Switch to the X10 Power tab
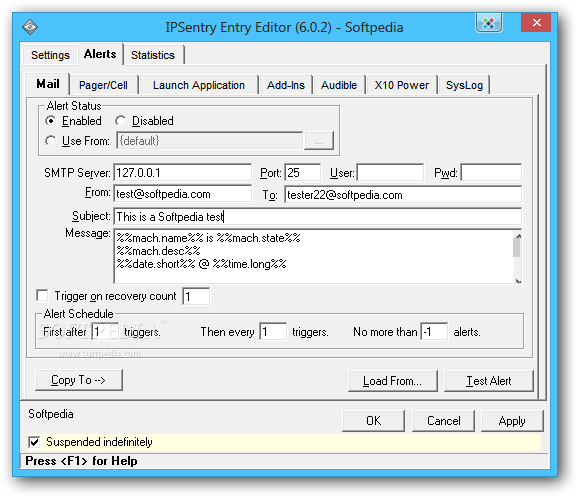 coord(401,85)
